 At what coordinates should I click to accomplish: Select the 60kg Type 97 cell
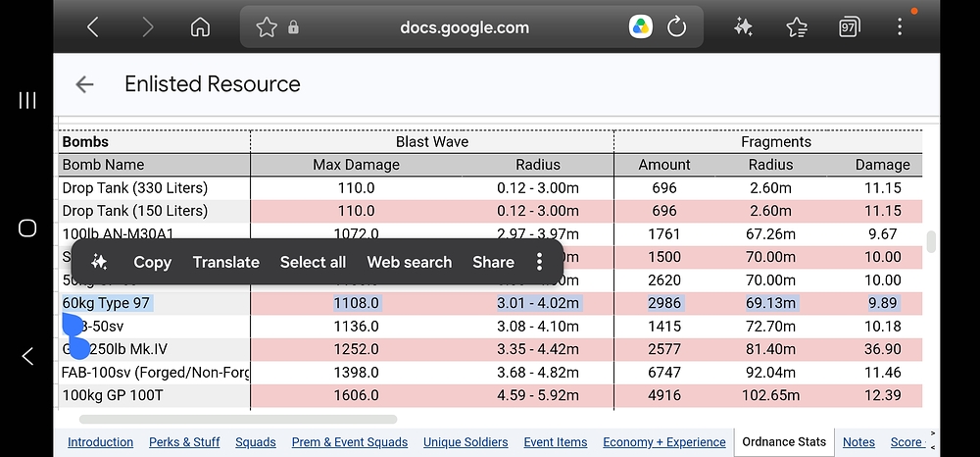(155, 303)
